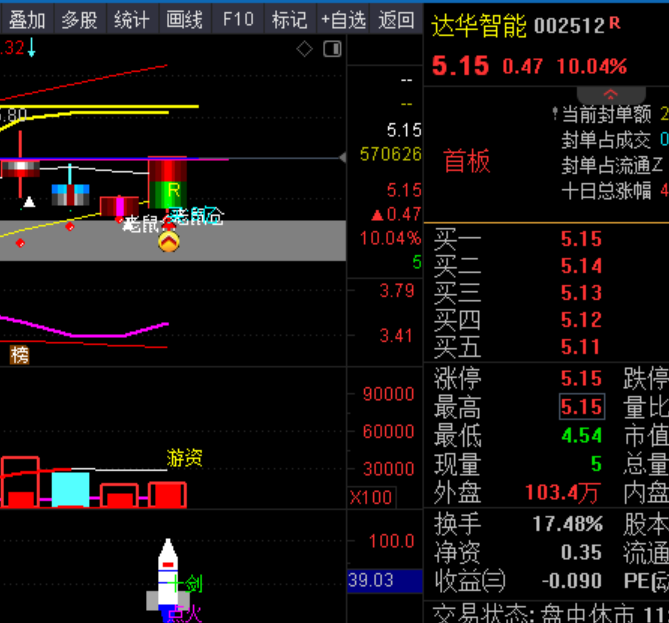The width and height of the screenshot is (669, 623).
Task: Click the 交易状态 status line
Action: click(x=550, y=614)
